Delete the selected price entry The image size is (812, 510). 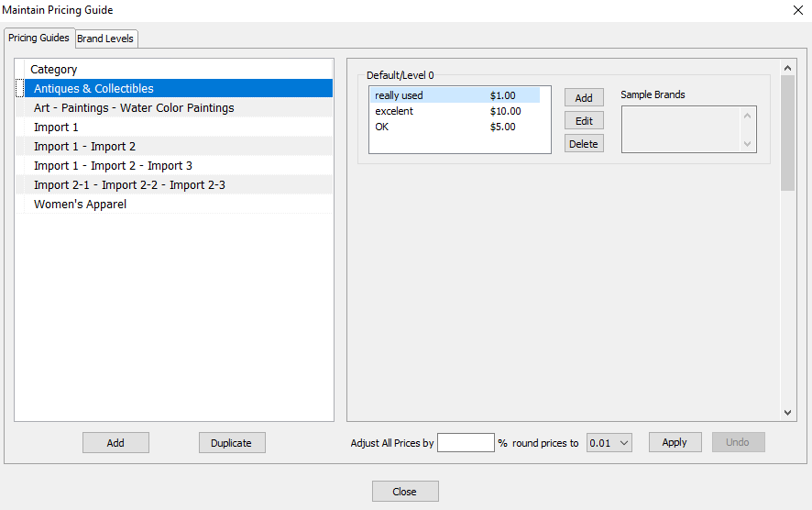[584, 144]
